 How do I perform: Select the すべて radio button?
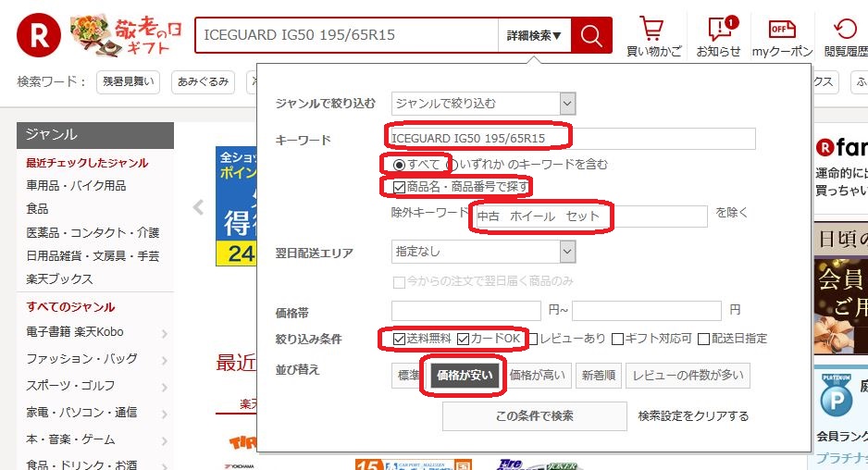pyautogui.click(x=399, y=165)
